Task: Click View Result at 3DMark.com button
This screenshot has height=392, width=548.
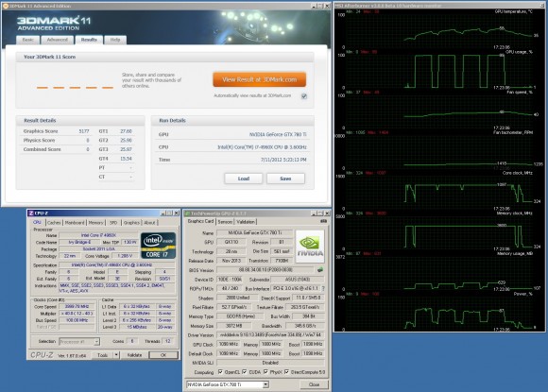Action: [x=259, y=79]
